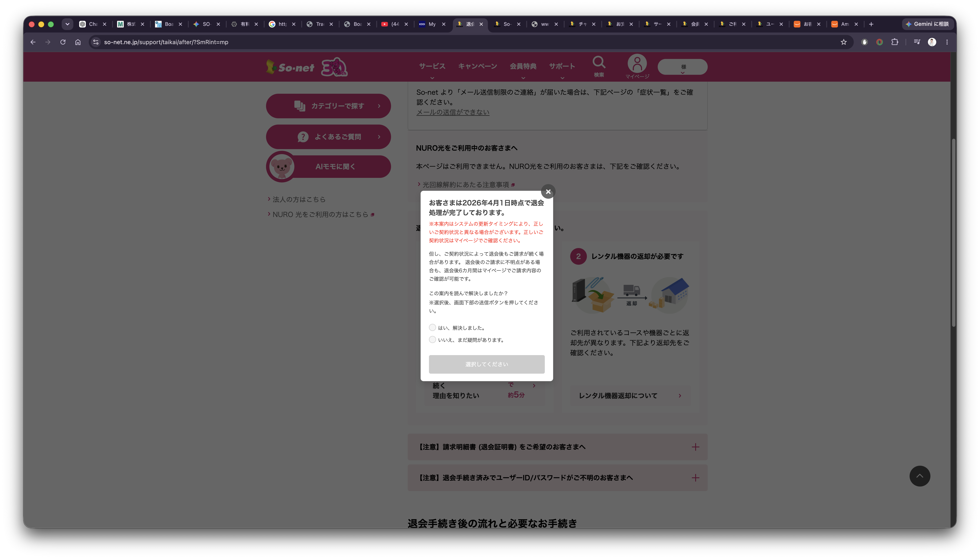980x559 pixels.
Task: Close the cancellation notice popup
Action: coord(548,192)
